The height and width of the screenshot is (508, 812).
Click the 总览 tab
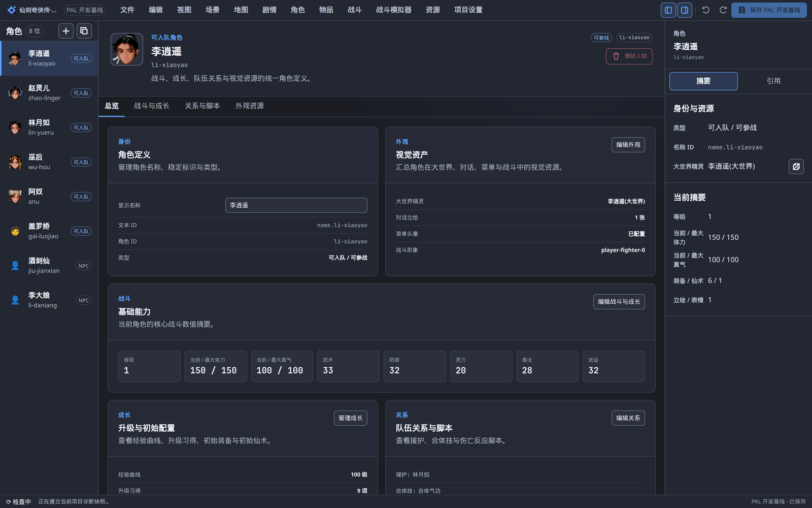pos(112,106)
